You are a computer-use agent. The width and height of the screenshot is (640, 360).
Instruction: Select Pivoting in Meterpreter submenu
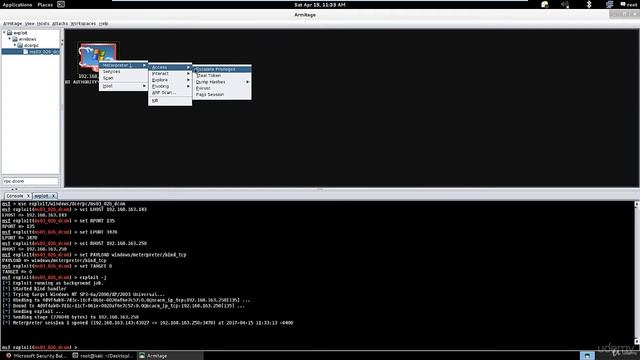(x=170, y=86)
